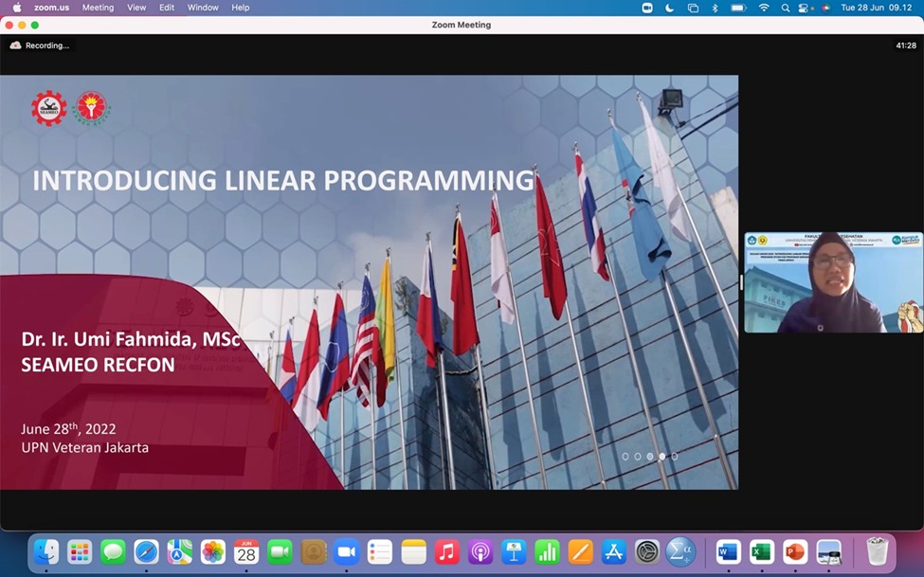This screenshot has height=577, width=924.
Task: Select the first slide indicator dot
Action: tap(625, 457)
